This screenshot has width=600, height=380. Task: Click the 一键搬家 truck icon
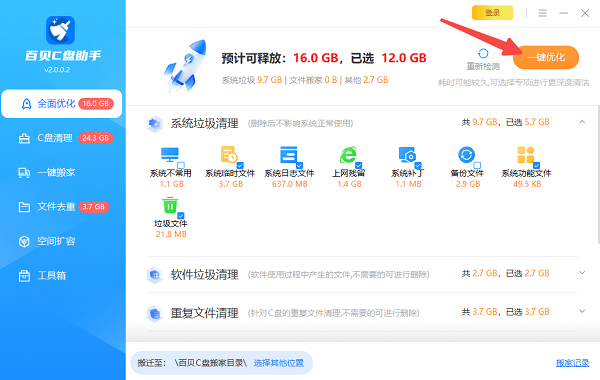(x=24, y=173)
